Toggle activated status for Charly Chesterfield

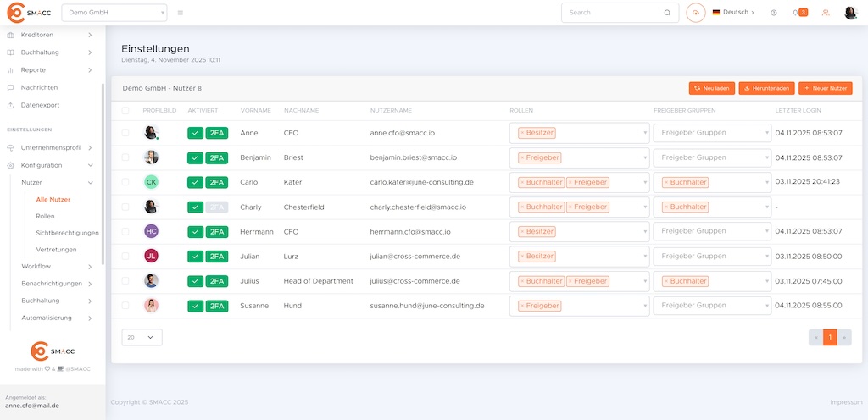click(x=195, y=207)
